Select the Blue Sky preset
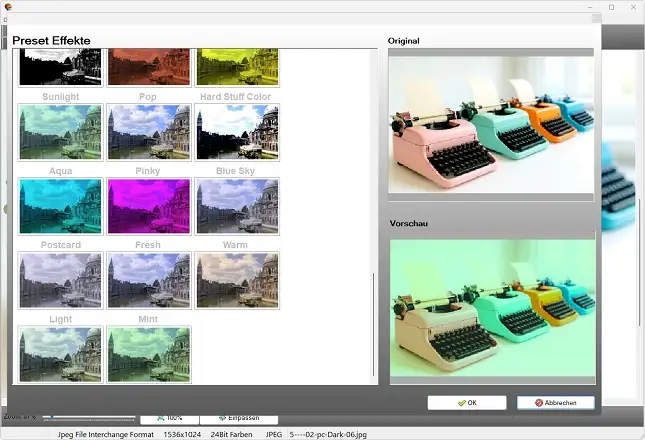The width and height of the screenshot is (645, 440). 237,207
